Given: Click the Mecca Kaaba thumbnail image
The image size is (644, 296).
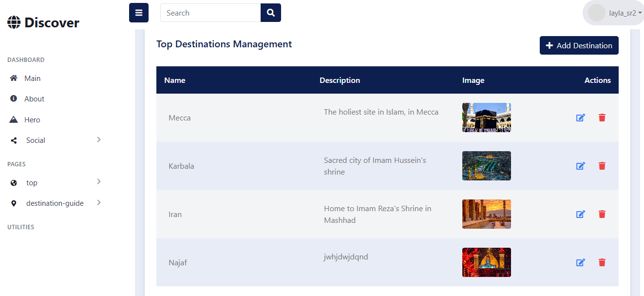Looking at the screenshot, I should pos(486,118).
